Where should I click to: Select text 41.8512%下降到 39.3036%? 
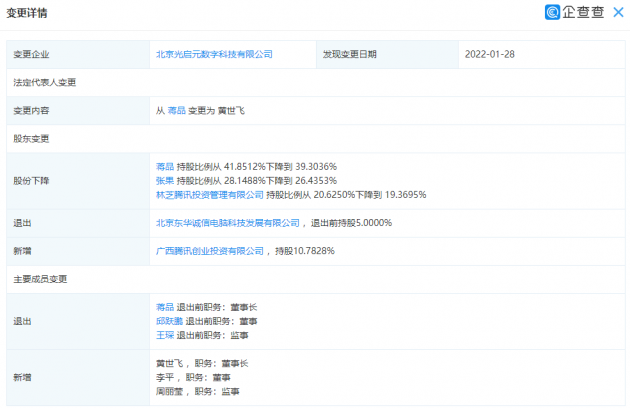click(280, 166)
